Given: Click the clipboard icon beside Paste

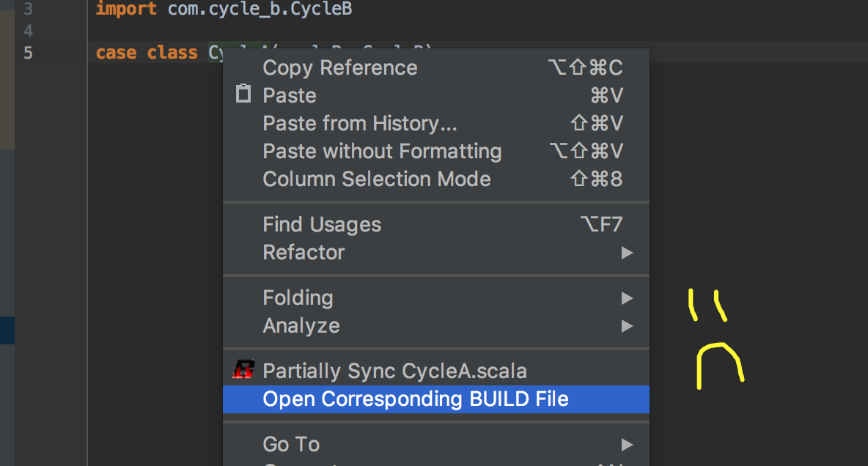Looking at the screenshot, I should click(x=243, y=94).
